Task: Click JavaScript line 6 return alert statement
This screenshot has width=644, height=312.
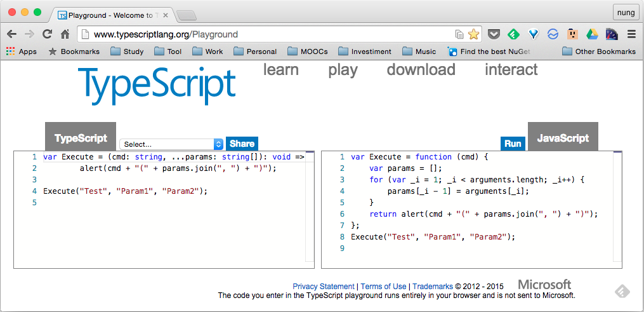Action: 483,214
